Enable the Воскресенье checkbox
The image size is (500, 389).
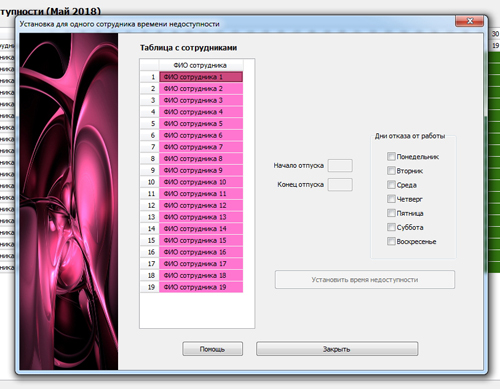click(391, 241)
